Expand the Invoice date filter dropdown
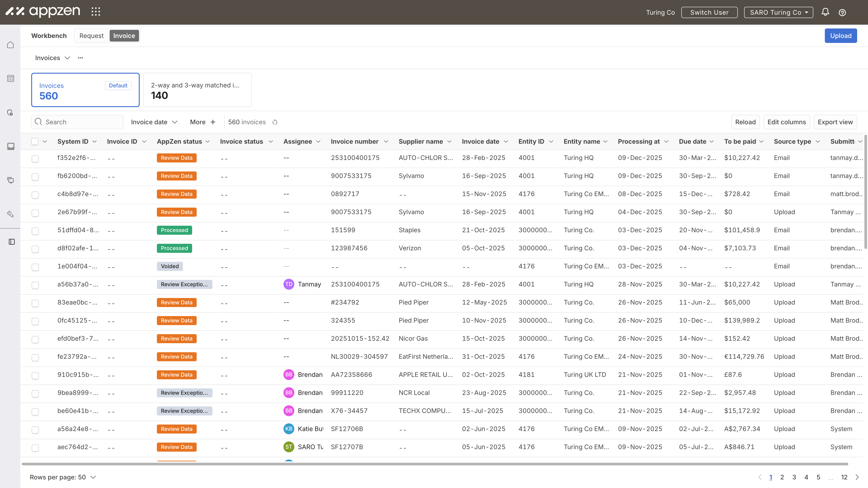 click(x=154, y=122)
